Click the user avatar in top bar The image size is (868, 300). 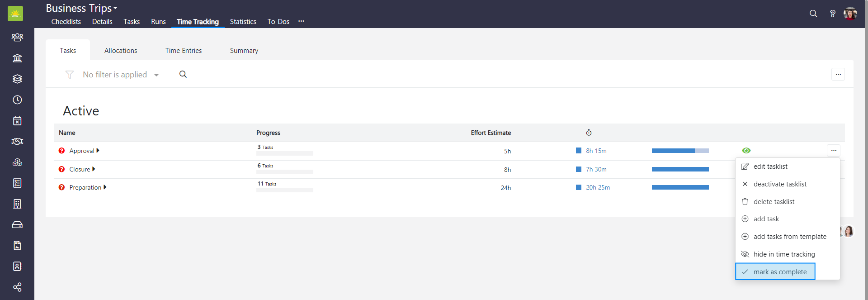click(x=850, y=14)
